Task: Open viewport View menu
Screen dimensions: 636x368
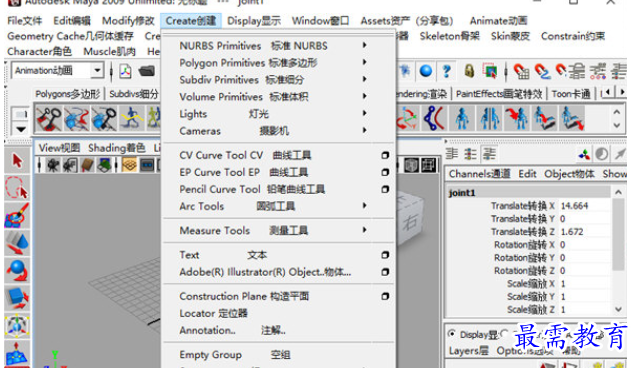Action: click(59, 148)
